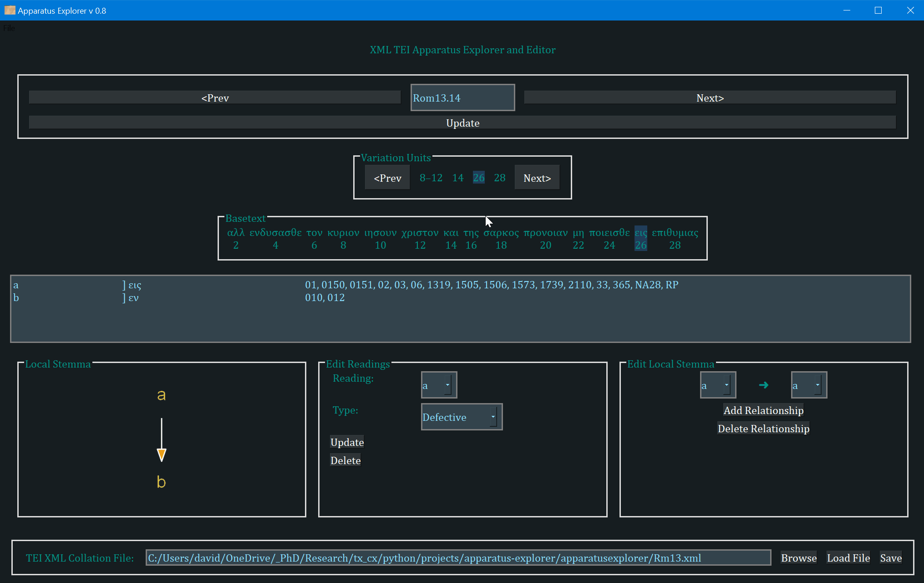Click the app icon in title bar

(x=10, y=10)
